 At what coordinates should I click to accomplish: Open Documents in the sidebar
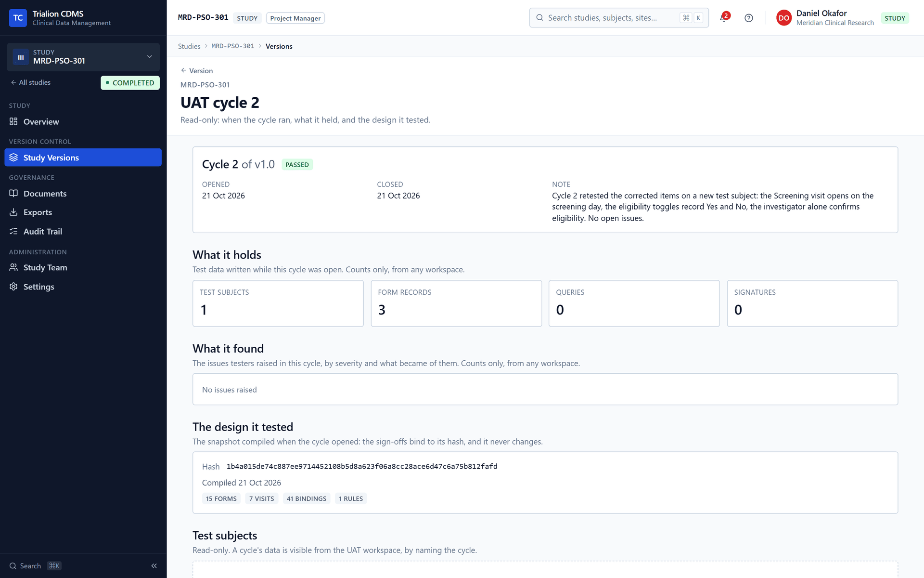tap(83, 194)
